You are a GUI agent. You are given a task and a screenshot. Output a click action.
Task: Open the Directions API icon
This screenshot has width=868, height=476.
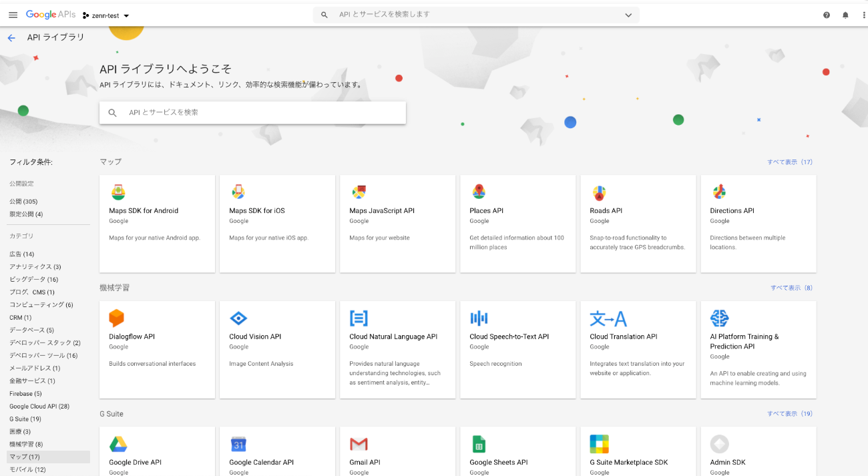tap(719, 192)
